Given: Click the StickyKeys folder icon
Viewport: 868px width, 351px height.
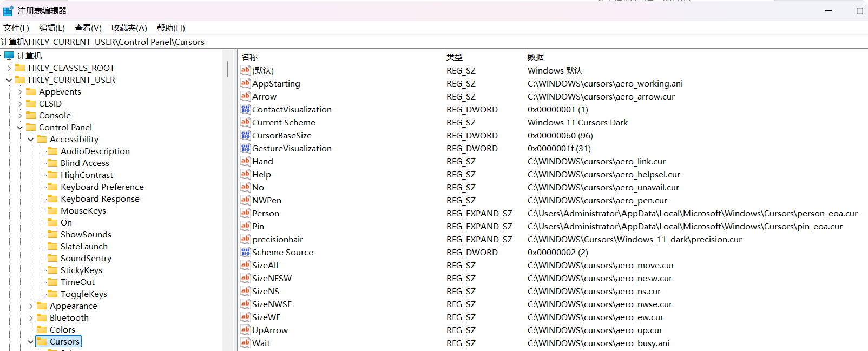Looking at the screenshot, I should (x=52, y=270).
